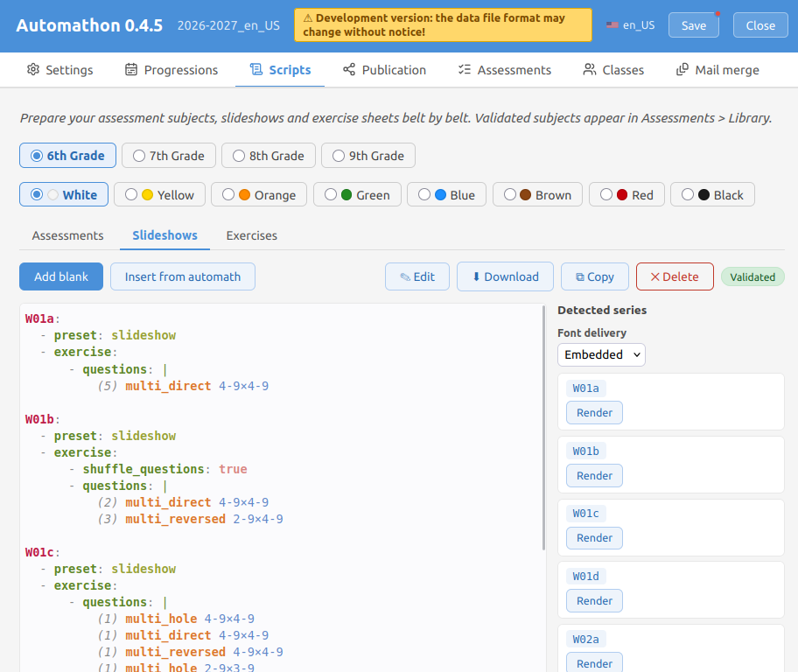Click the orange belt color dot
Screen dimensions: 798x672
click(244, 194)
